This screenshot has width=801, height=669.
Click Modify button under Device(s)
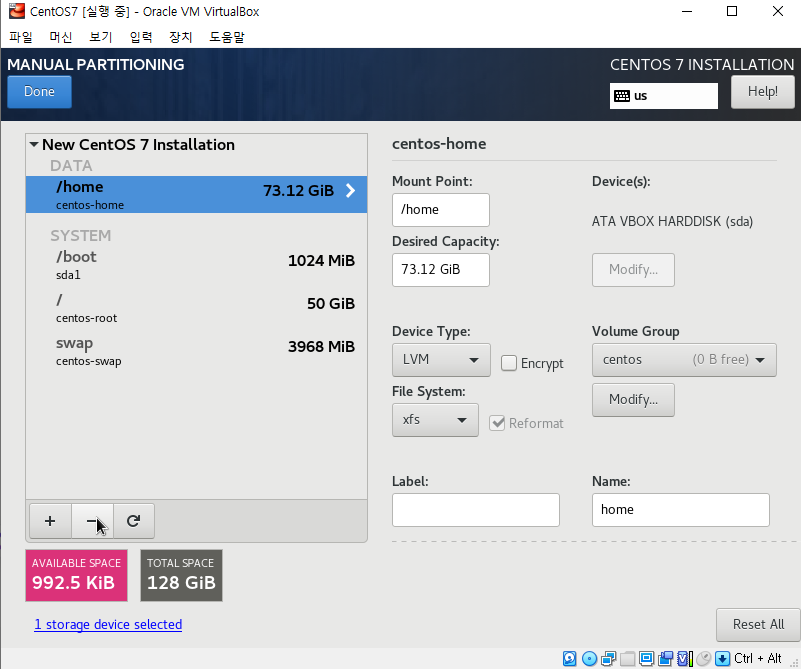(x=633, y=270)
